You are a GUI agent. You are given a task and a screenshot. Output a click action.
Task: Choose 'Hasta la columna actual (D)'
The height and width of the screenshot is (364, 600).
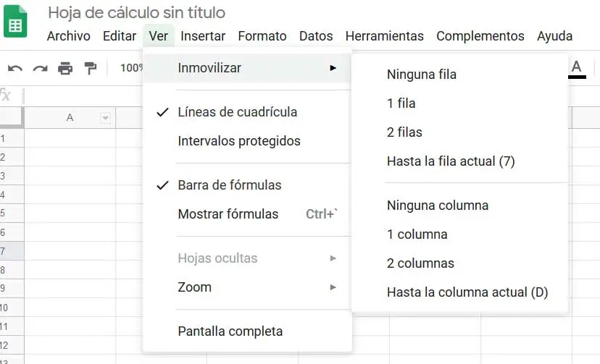[467, 292]
